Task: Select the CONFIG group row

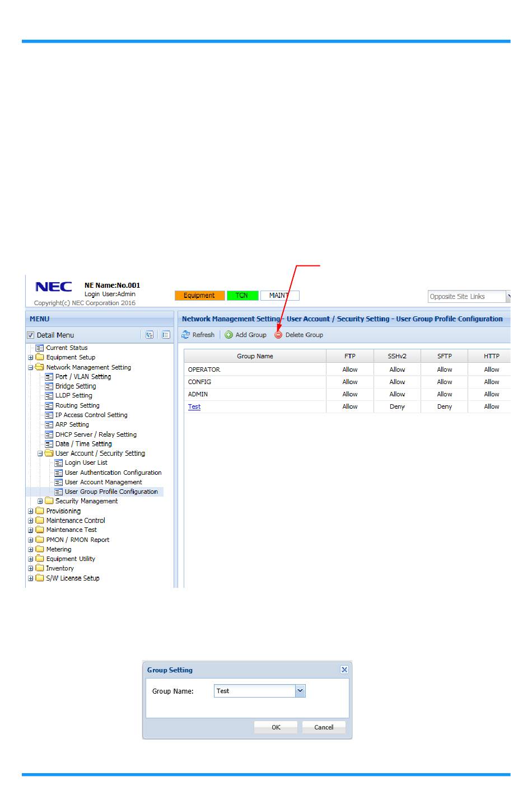Action: point(347,382)
